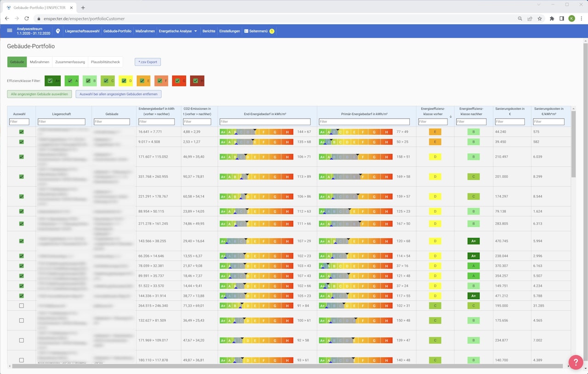Open the Seitenmenü side menu
Image resolution: width=588 pixels, height=374 pixels.
259,31
